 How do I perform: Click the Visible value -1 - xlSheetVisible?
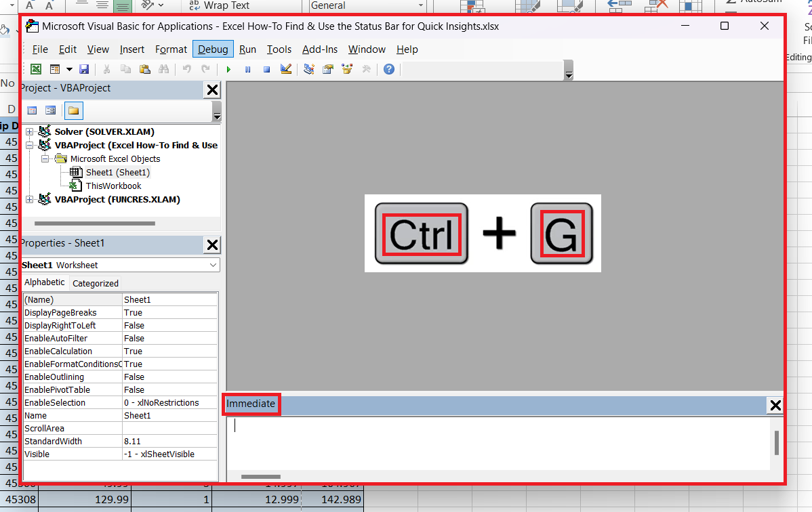click(170, 454)
